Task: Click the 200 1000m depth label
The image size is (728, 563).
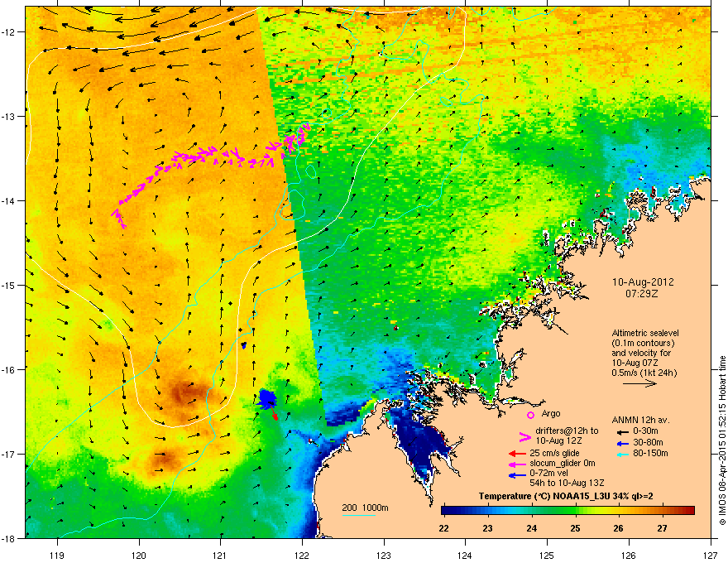Action: pyautogui.click(x=365, y=508)
